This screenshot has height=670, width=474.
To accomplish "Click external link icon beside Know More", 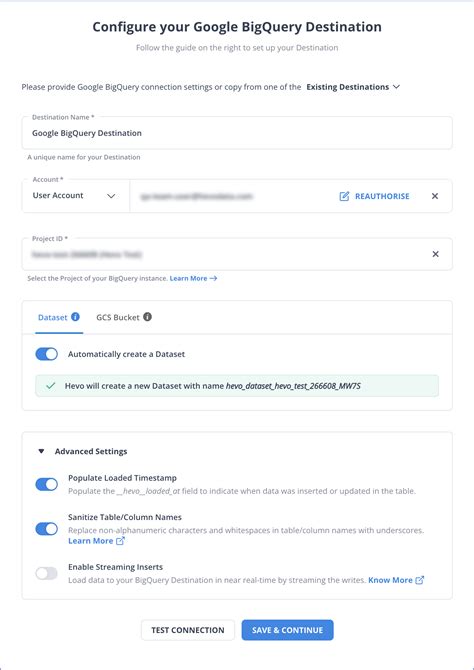I will coord(420,580).
